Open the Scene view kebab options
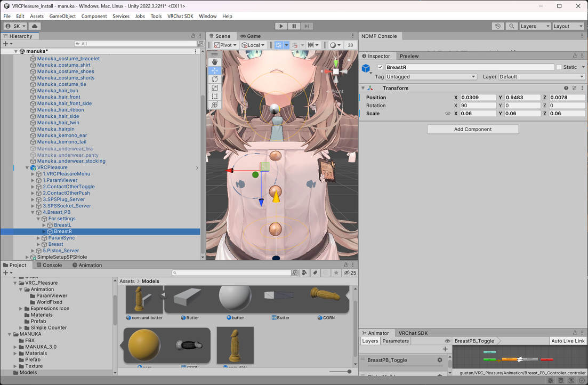 [352, 36]
